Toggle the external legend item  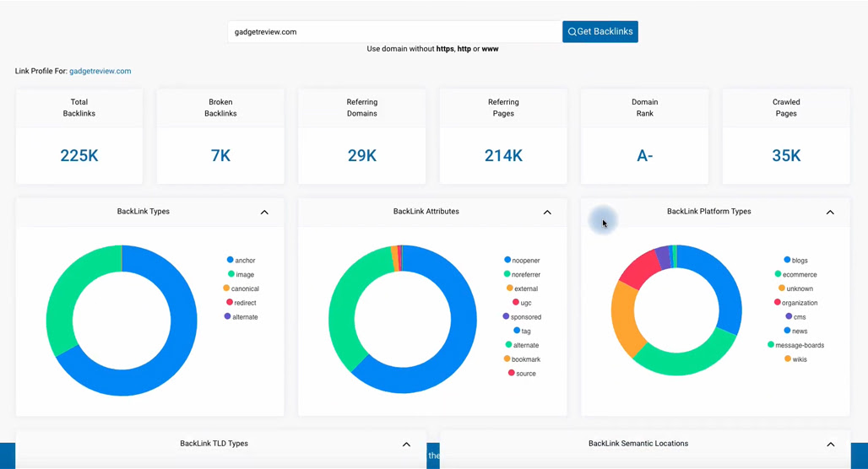tap(522, 288)
